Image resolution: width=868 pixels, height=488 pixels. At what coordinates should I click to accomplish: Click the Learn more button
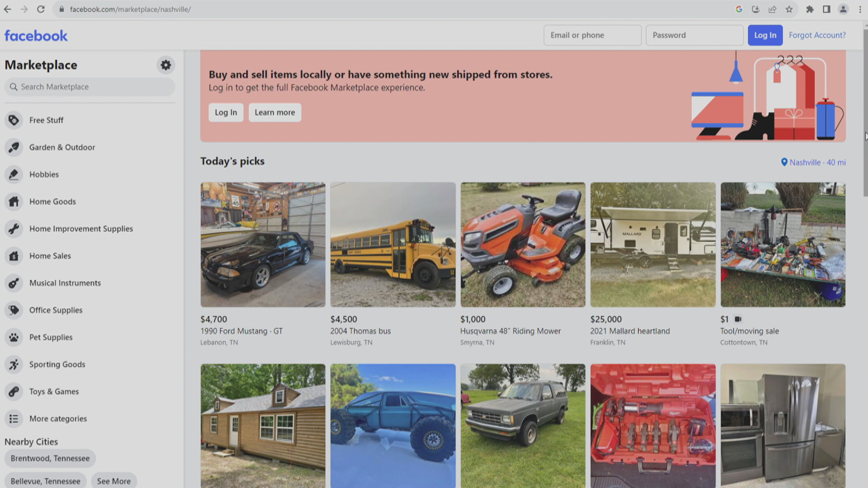point(274,113)
